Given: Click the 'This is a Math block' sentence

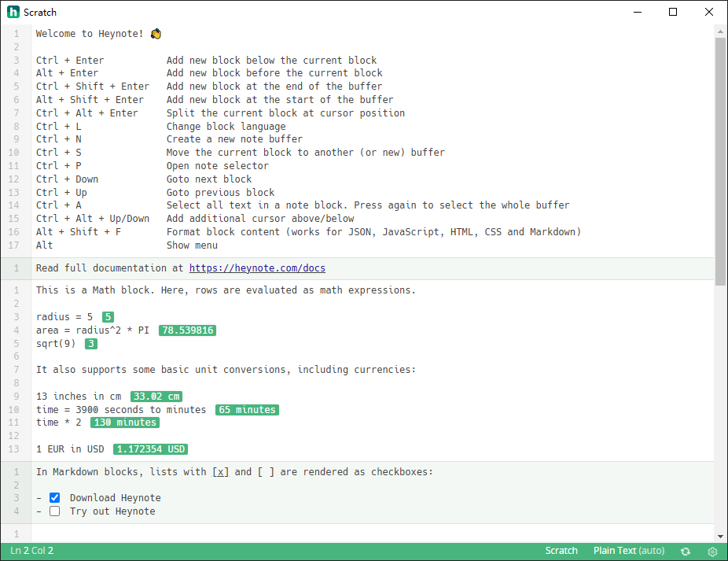Looking at the screenshot, I should [x=226, y=290].
